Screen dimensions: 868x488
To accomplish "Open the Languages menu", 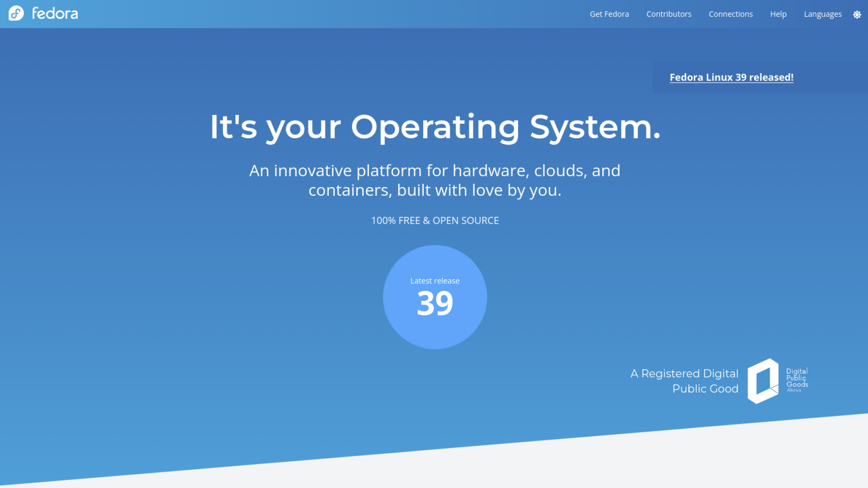I will pyautogui.click(x=822, y=14).
